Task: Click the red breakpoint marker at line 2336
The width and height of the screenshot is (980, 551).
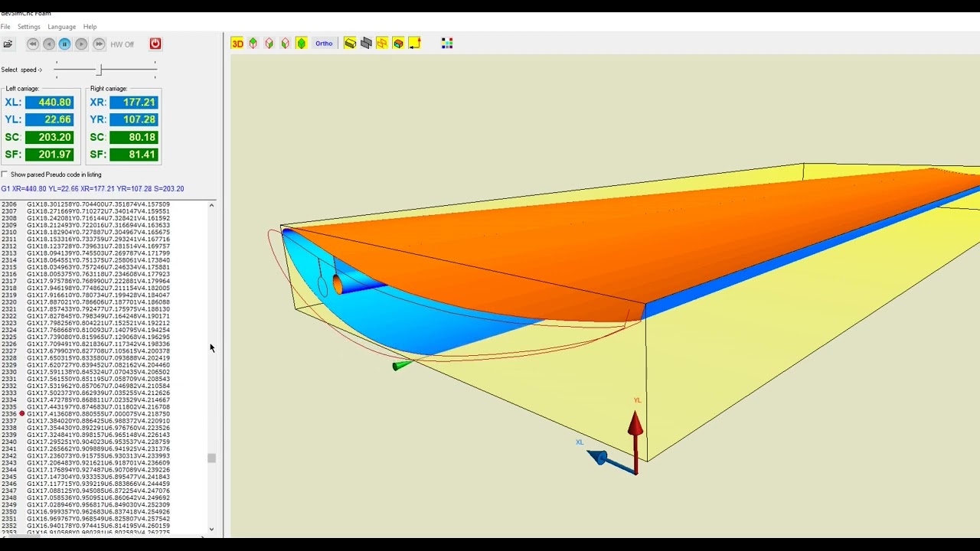Action: click(x=22, y=414)
